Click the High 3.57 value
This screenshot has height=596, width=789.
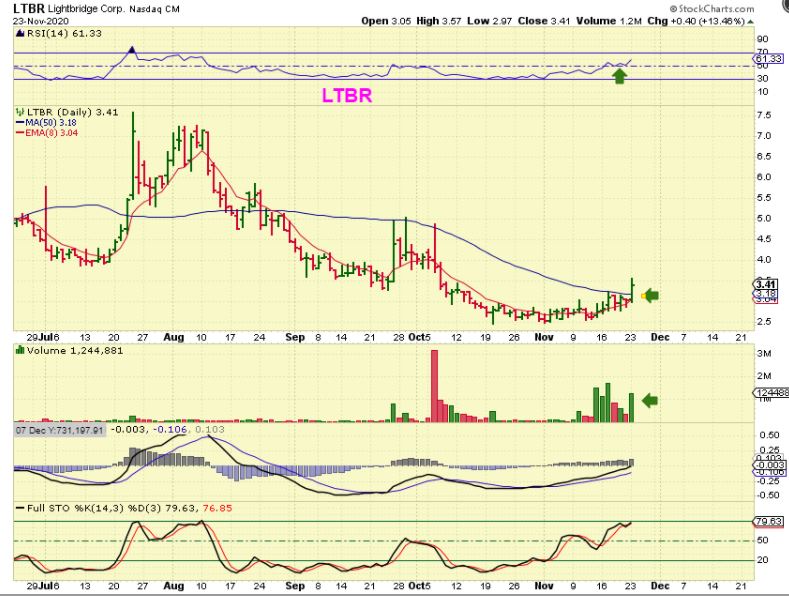coord(439,21)
